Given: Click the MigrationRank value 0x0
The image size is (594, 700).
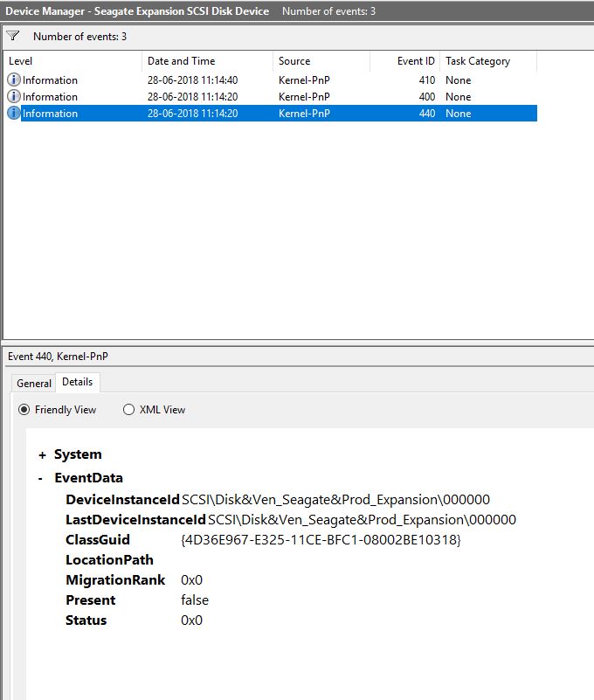Looking at the screenshot, I should pyautogui.click(x=191, y=579).
